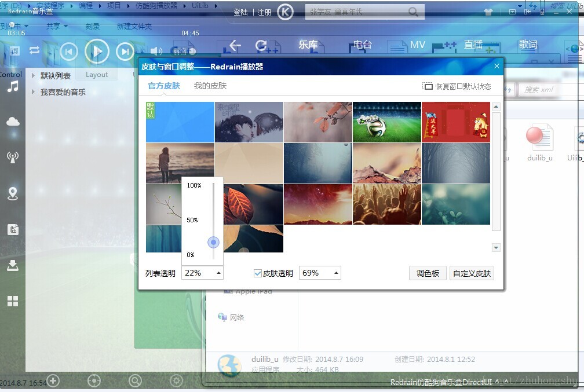Toggle the 丽音 sound effect switch
584x392 pixels.
tap(184, 52)
